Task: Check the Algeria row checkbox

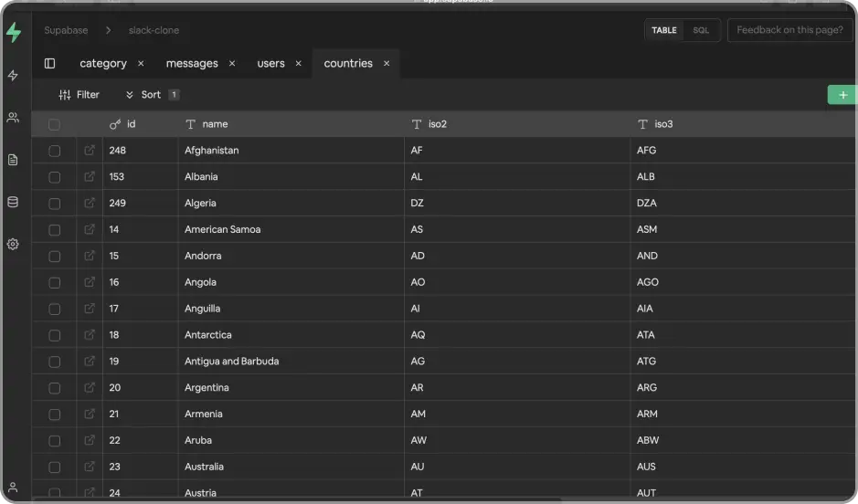Action: 54,204
